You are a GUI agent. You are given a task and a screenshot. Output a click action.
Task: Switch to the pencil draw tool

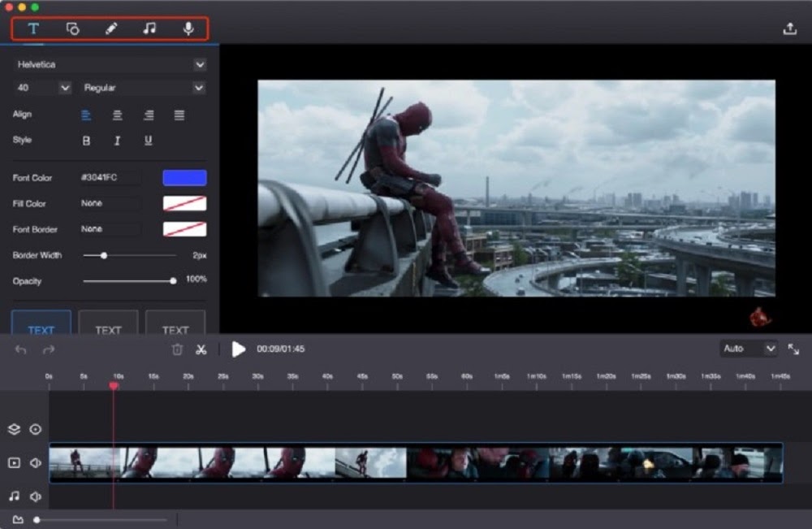point(110,28)
